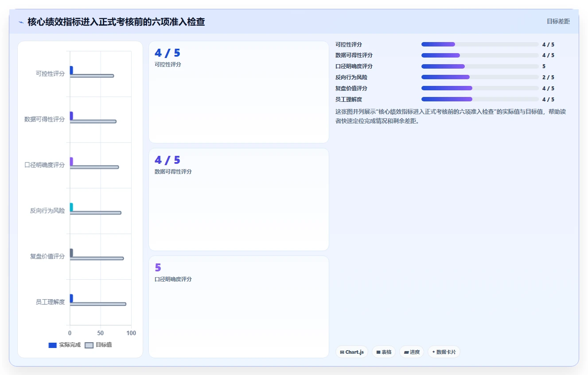Click the 反向行为风险 progress bar
The image size is (588, 375).
(x=480, y=77)
